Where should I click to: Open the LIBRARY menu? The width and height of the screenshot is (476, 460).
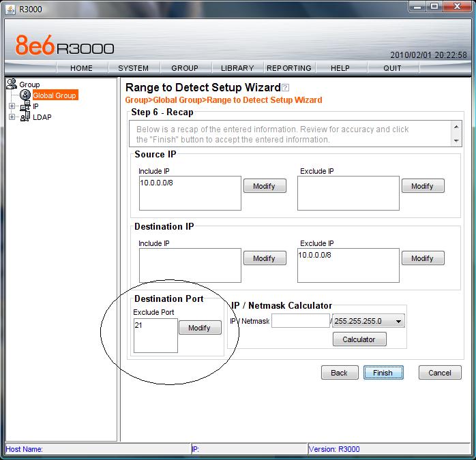tap(237, 68)
